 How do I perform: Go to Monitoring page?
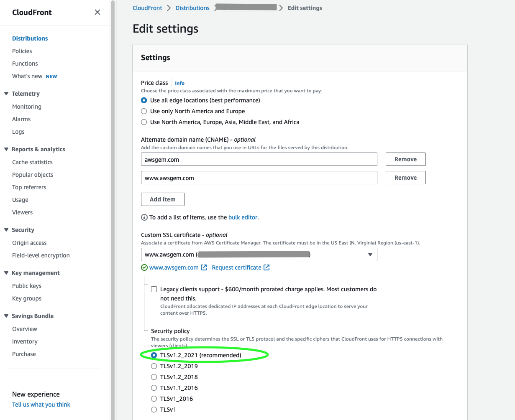[27, 107]
